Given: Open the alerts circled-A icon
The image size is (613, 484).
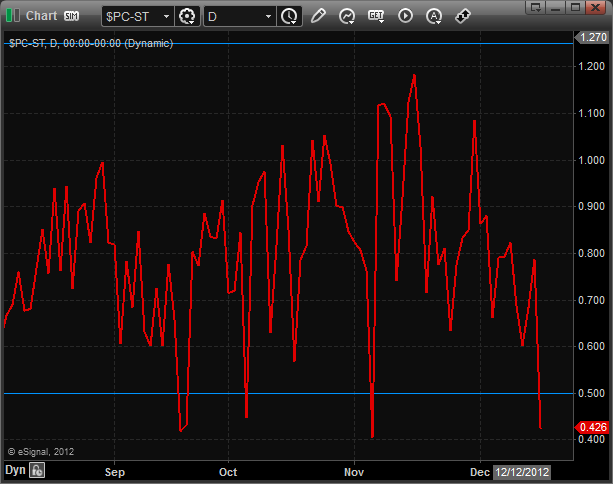Looking at the screenshot, I should [x=434, y=16].
